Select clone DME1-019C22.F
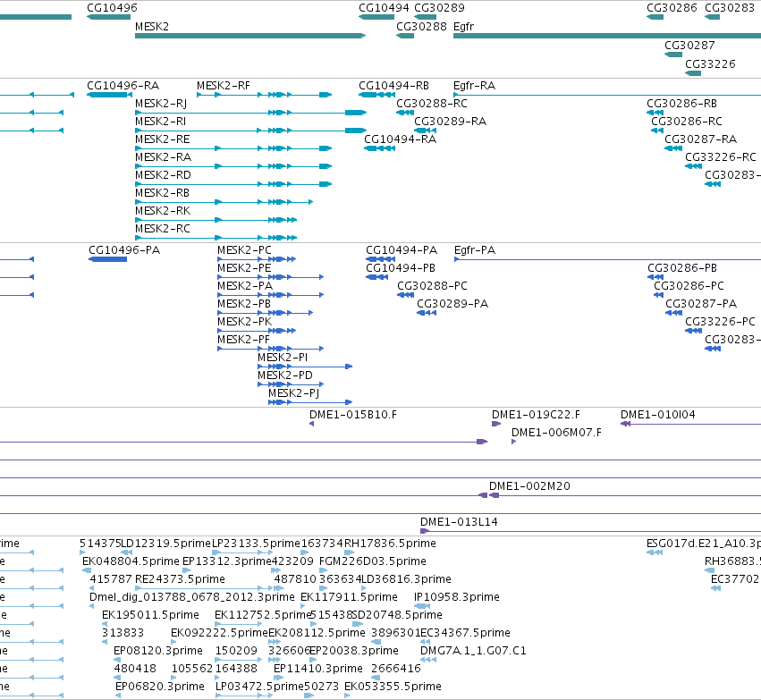This screenshot has height=700, width=761. pyautogui.click(x=536, y=415)
